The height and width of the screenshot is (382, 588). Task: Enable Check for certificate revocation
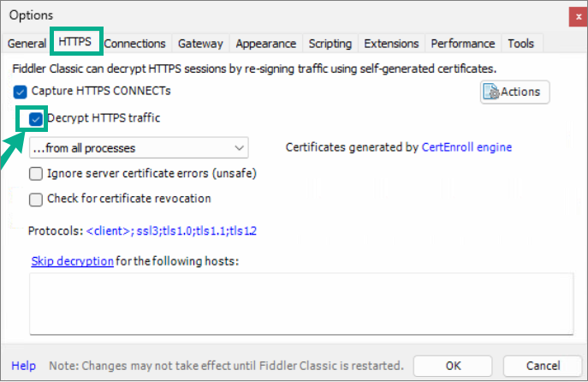click(x=36, y=200)
